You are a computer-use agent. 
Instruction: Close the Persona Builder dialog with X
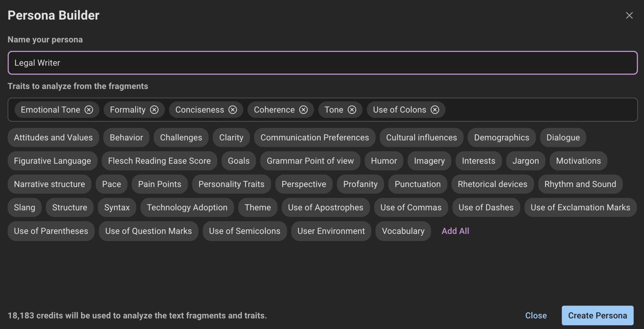point(629,16)
